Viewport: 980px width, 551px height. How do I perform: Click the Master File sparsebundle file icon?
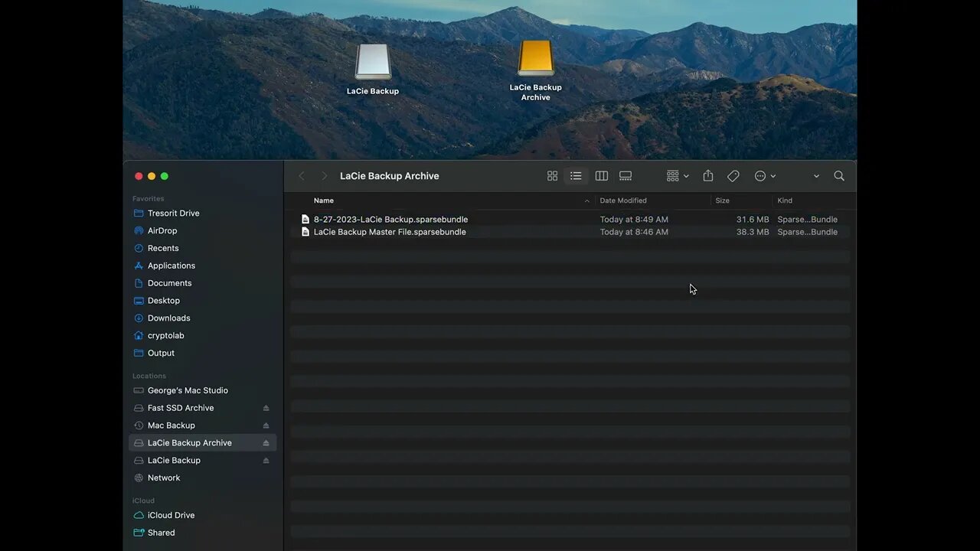[305, 232]
